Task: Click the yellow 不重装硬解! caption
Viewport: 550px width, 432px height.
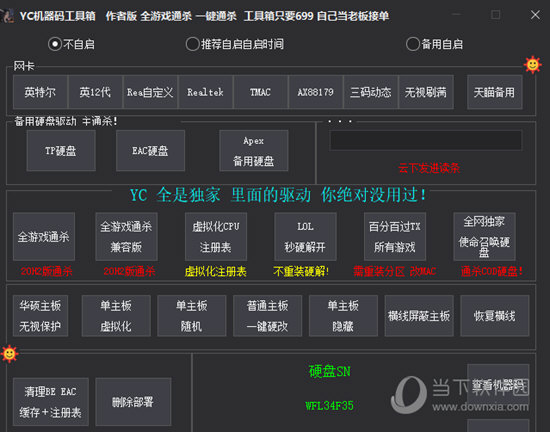Action: [301, 271]
